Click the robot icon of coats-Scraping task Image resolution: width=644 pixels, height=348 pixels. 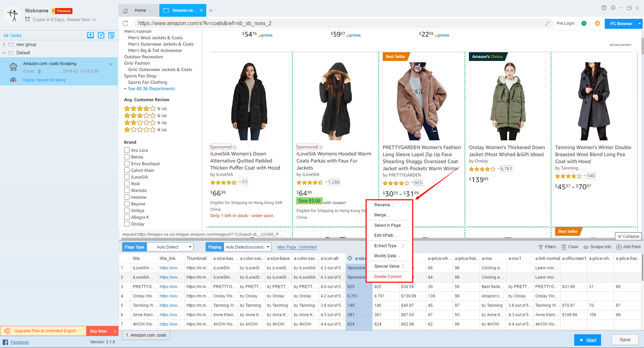pos(13,67)
